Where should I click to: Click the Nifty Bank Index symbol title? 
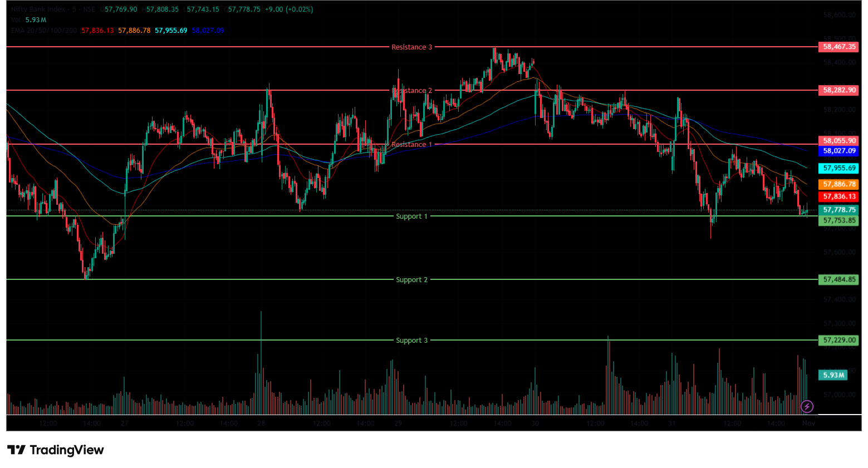point(38,9)
